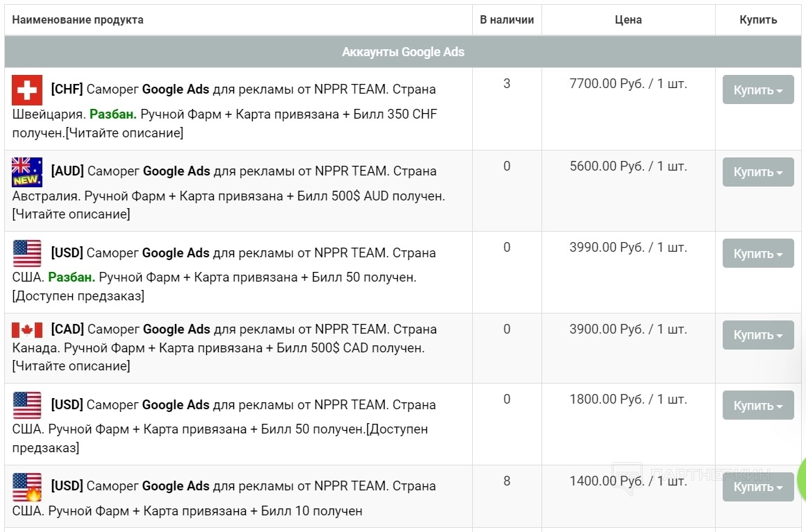Click the Australia flag with NEW badge
The image size is (806, 532).
pyautogui.click(x=27, y=172)
